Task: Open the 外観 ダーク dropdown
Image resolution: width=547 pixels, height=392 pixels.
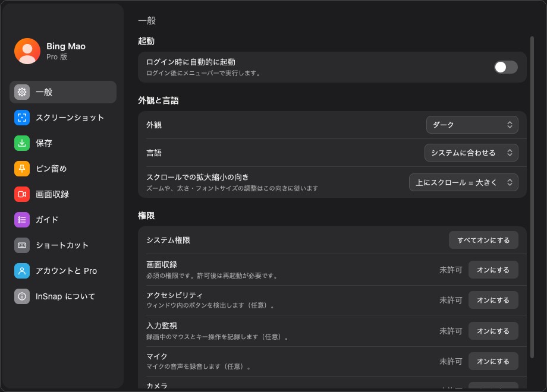Action: tap(472, 125)
